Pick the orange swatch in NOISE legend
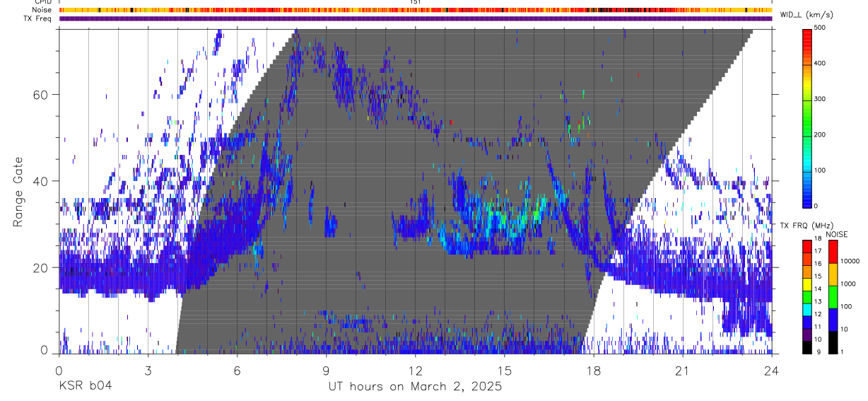The image size is (868, 401). coord(833,274)
